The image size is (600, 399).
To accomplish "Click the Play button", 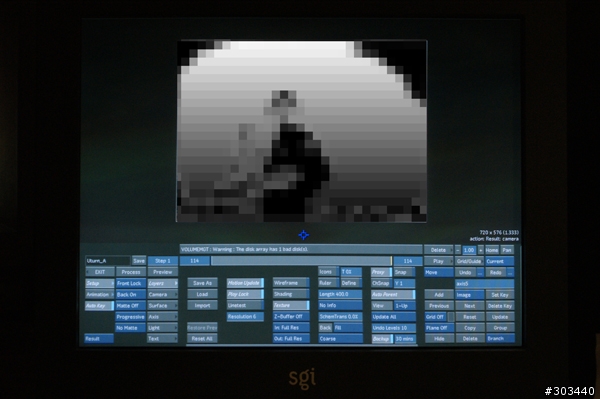I will (x=439, y=261).
